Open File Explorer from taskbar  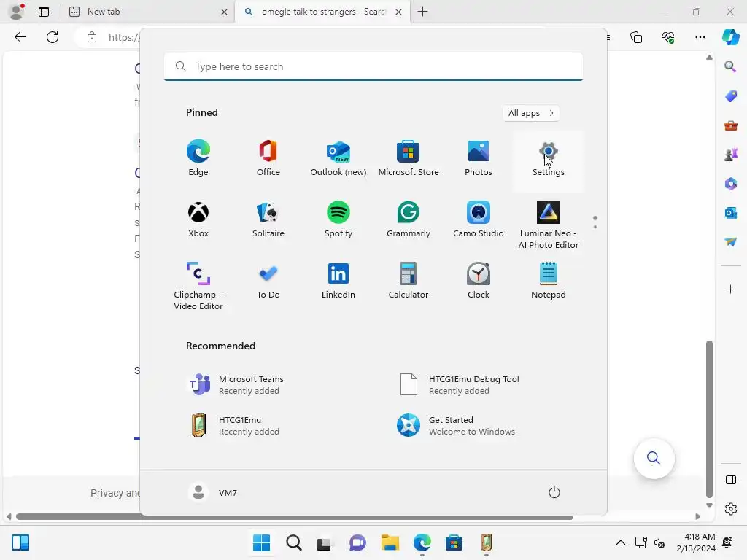pyautogui.click(x=390, y=542)
